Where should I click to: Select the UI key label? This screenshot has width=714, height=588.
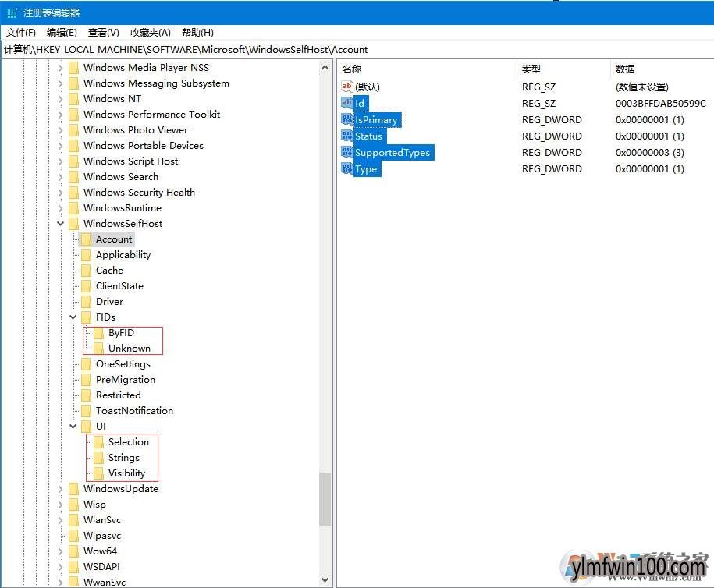101,427
